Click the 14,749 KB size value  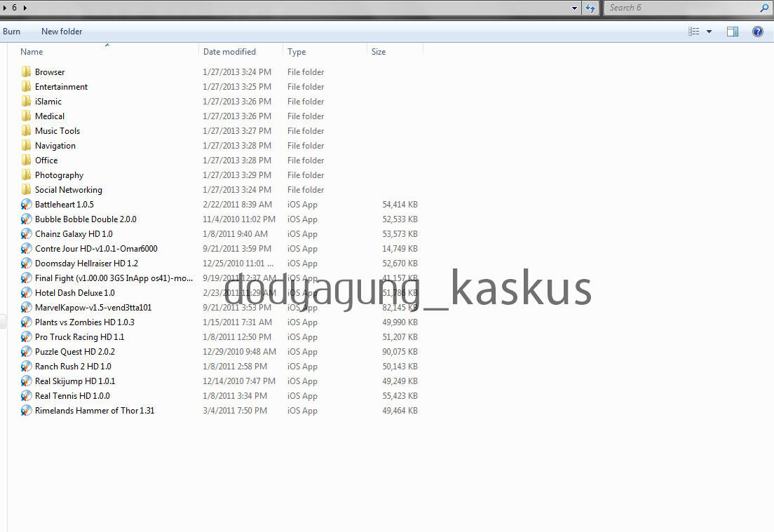pos(400,249)
